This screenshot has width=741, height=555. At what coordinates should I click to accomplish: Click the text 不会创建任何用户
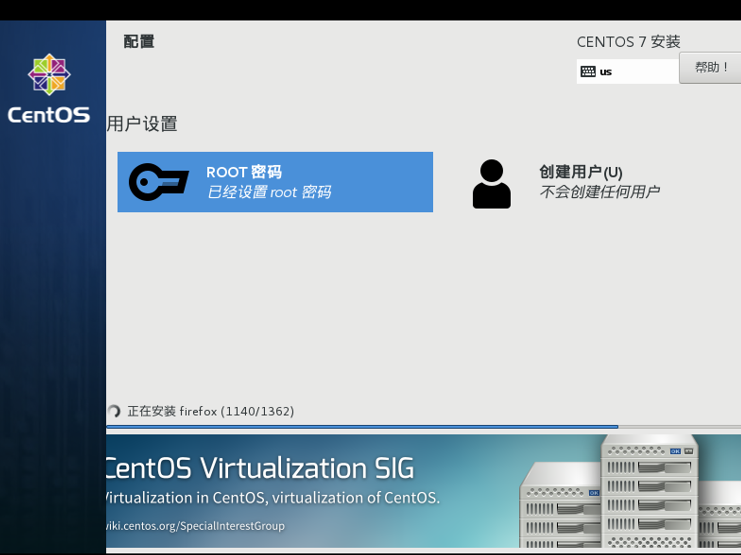pos(600,192)
